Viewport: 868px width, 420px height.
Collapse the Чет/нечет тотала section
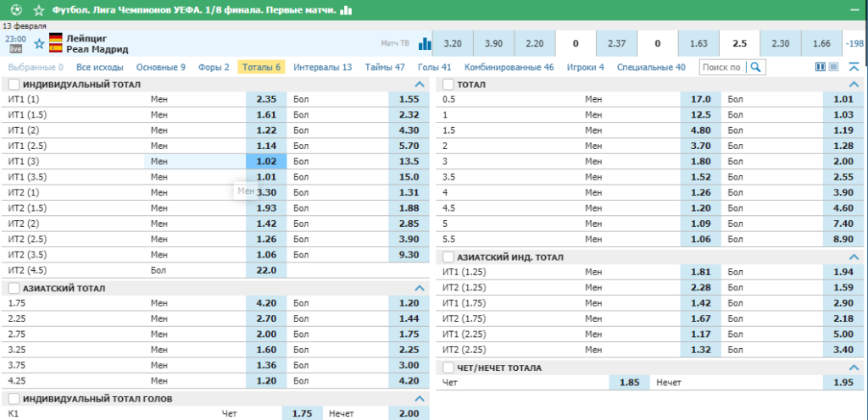coord(854,367)
